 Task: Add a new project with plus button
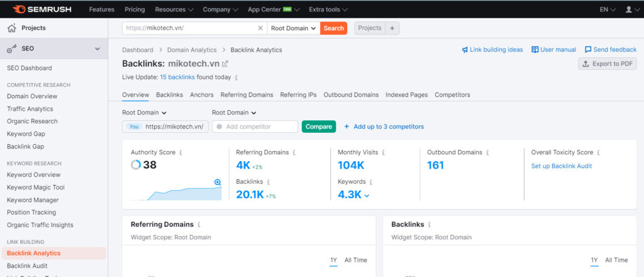[x=392, y=28]
